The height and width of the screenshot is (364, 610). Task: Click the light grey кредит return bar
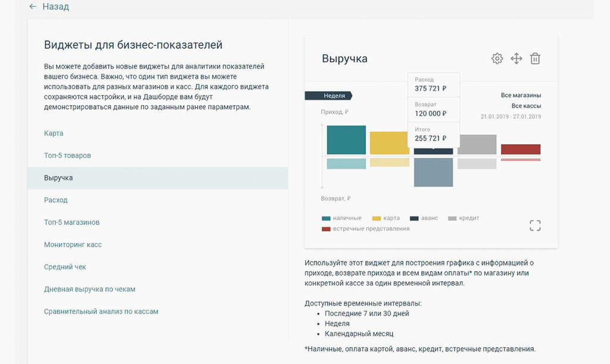click(477, 163)
